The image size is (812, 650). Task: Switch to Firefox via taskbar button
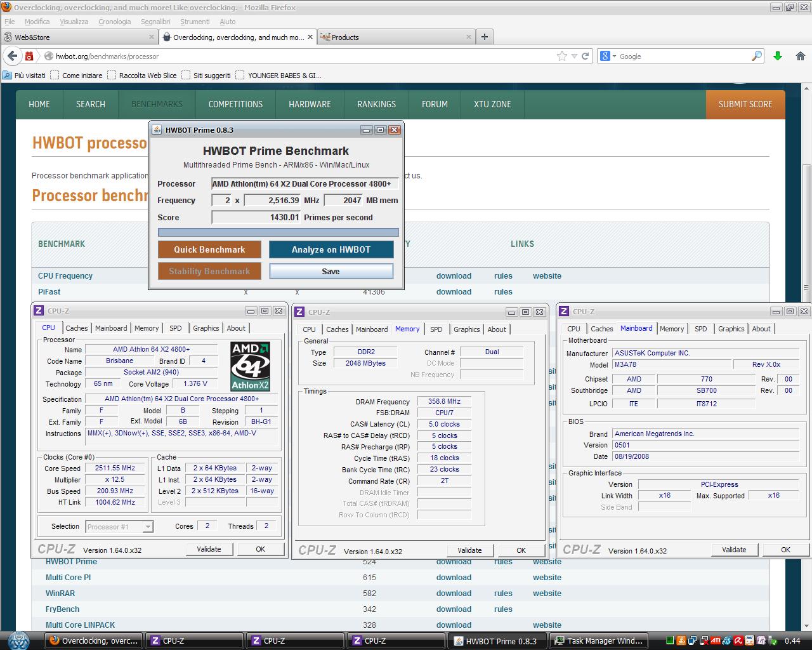click(x=93, y=640)
